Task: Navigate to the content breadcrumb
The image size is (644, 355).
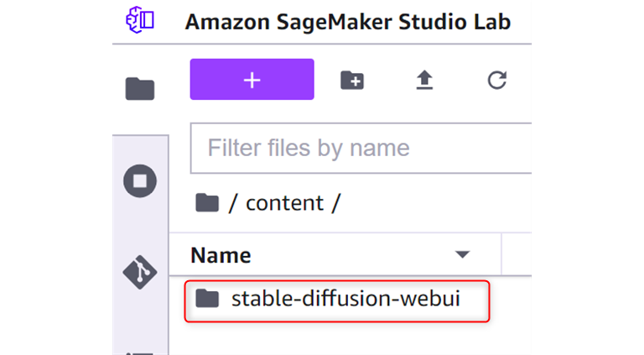Action: click(284, 203)
